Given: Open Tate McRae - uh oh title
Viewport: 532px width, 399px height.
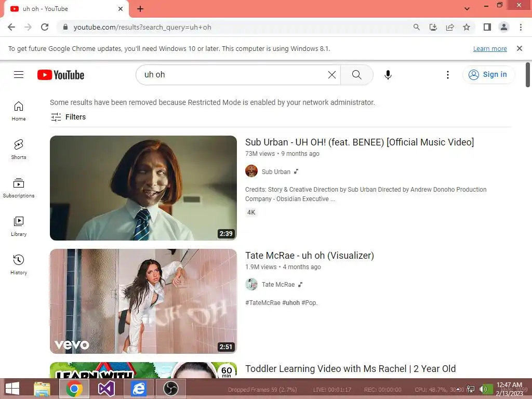Looking at the screenshot, I should pos(310,256).
